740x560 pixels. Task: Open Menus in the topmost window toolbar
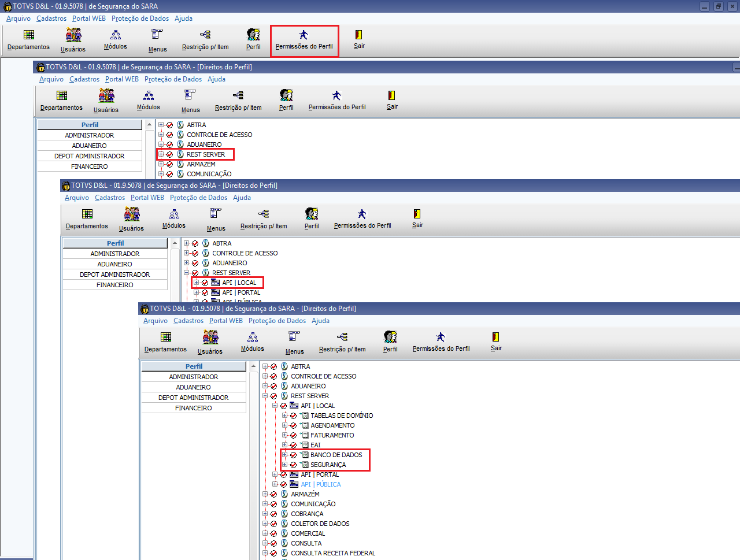tap(157, 40)
